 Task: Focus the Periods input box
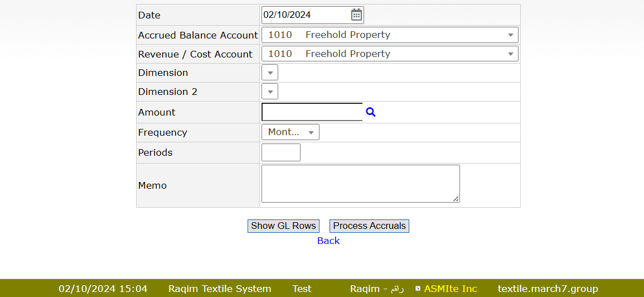coord(280,152)
